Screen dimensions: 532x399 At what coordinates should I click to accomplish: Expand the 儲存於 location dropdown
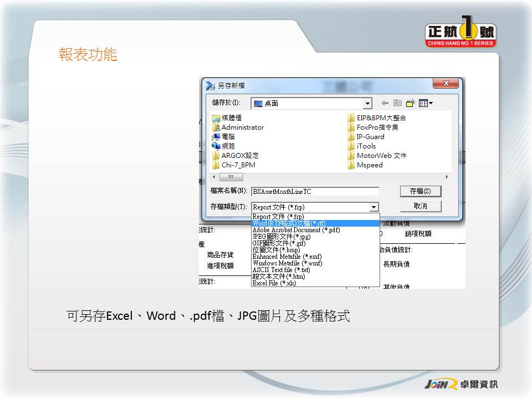(367, 104)
